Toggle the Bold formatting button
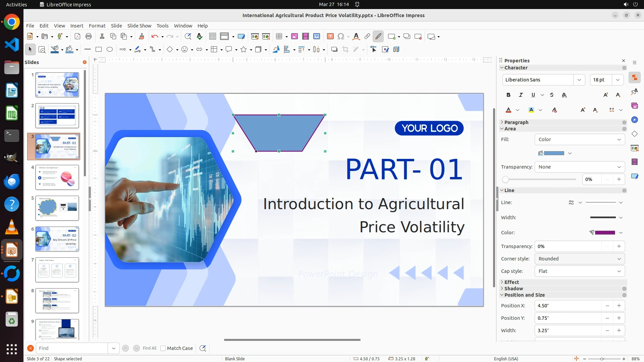The width and height of the screenshot is (644, 362). [x=508, y=95]
